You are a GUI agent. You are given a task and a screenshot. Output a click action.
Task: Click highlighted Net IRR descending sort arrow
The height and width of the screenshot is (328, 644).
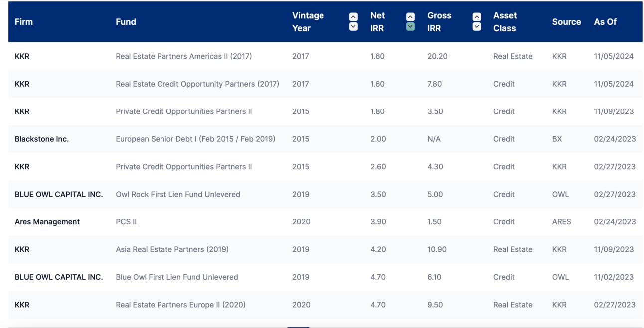(x=410, y=27)
